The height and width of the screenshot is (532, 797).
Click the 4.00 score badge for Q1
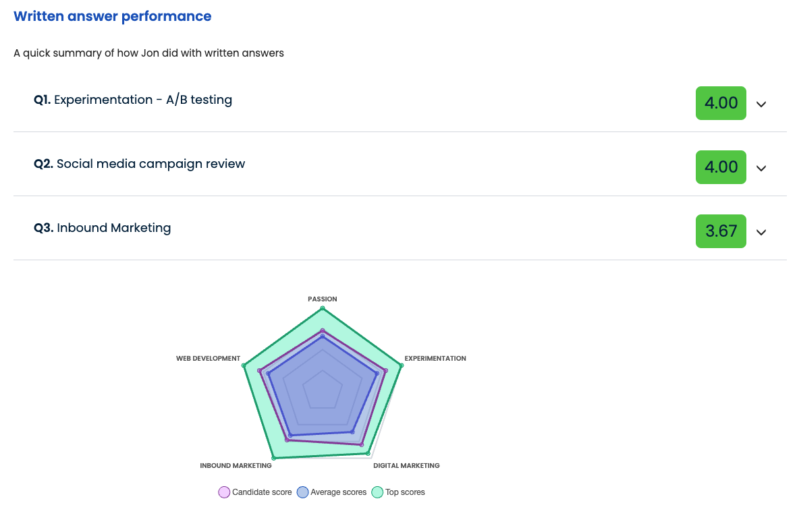click(x=721, y=103)
